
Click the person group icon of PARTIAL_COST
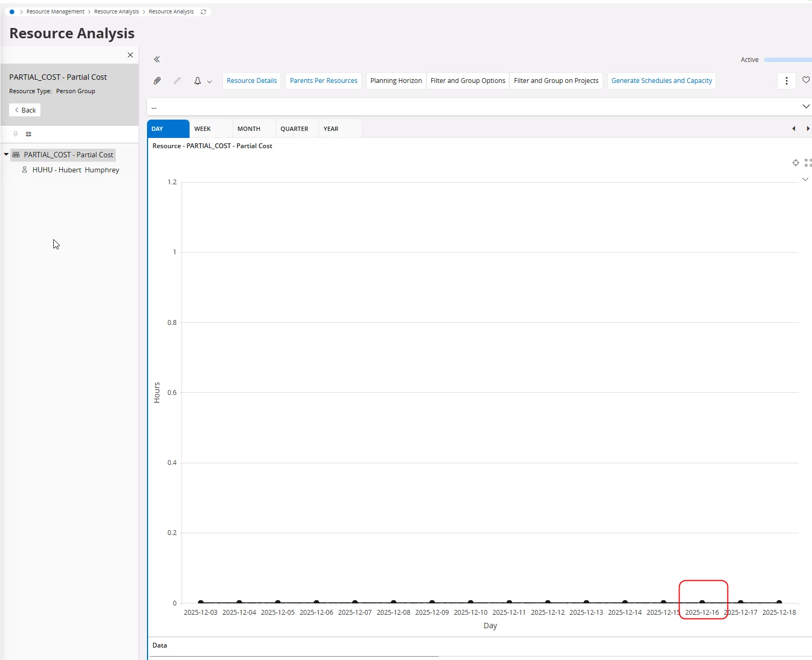click(x=16, y=155)
